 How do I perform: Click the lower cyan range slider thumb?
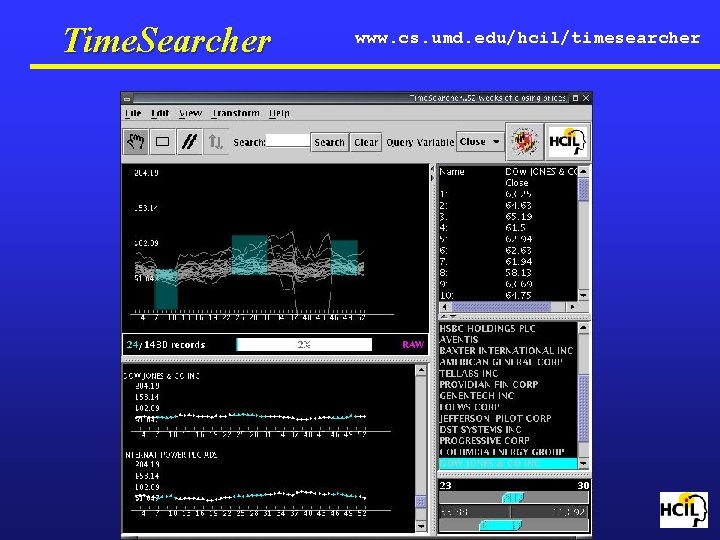coord(500,524)
